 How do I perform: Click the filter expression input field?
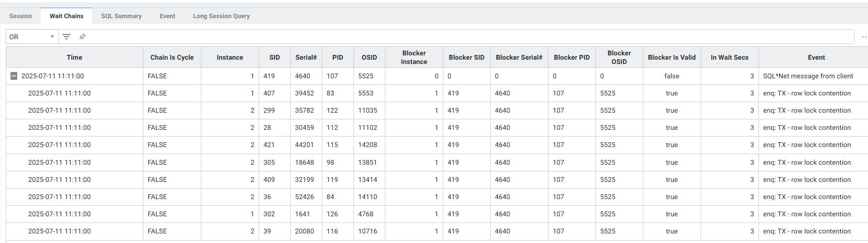[471, 37]
